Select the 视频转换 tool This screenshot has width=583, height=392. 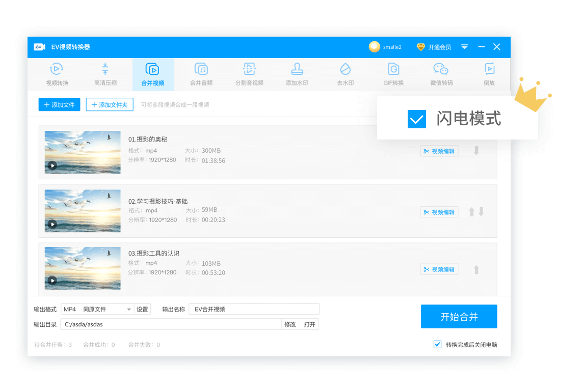coord(57,74)
